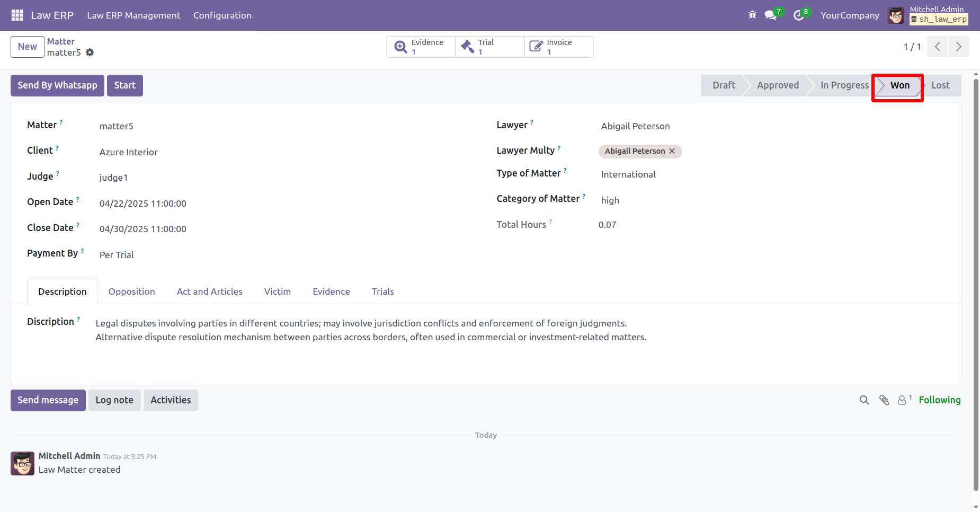Show help tooltip for Client field

57,147
